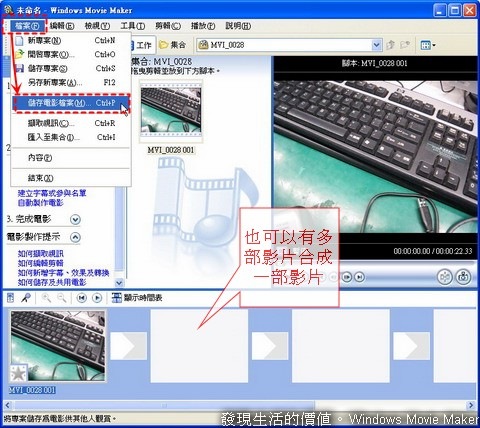
Task: Click the zoom out timeline magnifier
Action: (x=62, y=298)
